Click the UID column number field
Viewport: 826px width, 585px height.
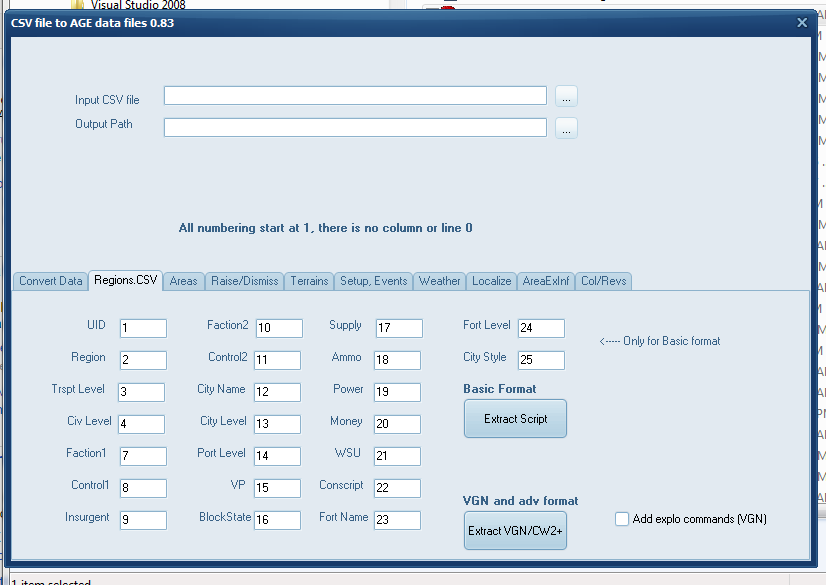point(142,328)
